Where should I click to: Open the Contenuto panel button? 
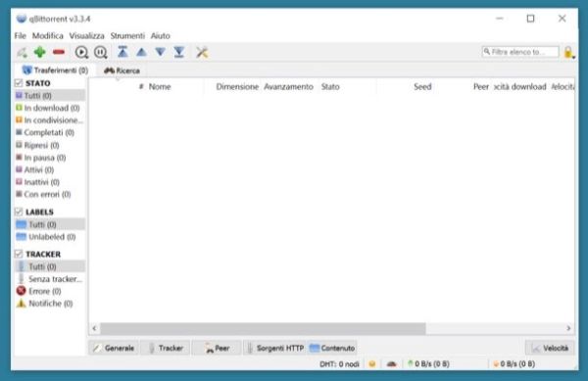click(x=332, y=348)
